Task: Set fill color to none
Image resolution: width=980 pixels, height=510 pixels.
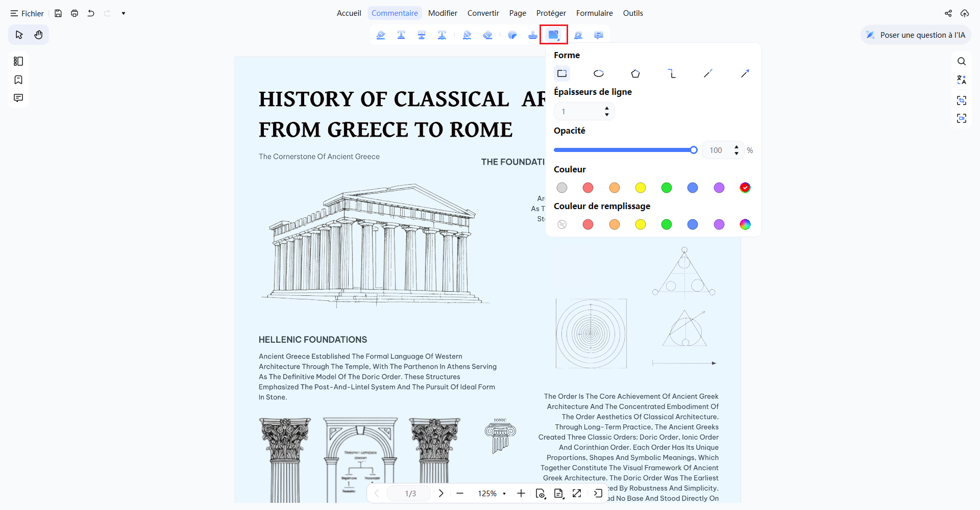Action: [562, 224]
